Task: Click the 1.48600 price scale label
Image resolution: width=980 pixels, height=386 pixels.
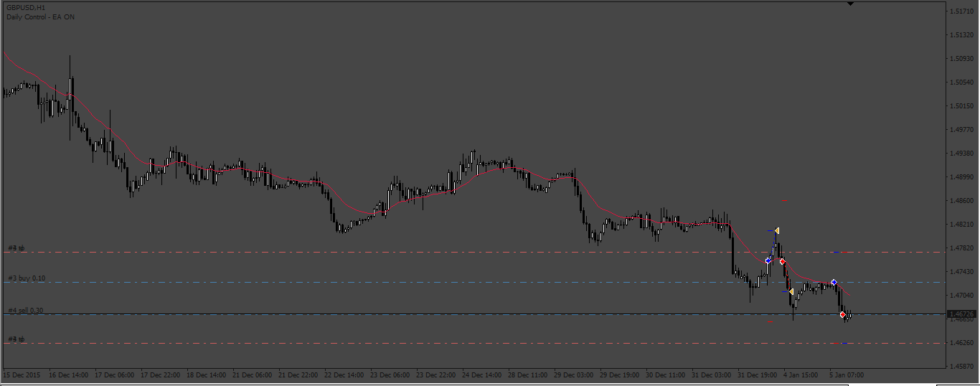Action: [x=961, y=201]
